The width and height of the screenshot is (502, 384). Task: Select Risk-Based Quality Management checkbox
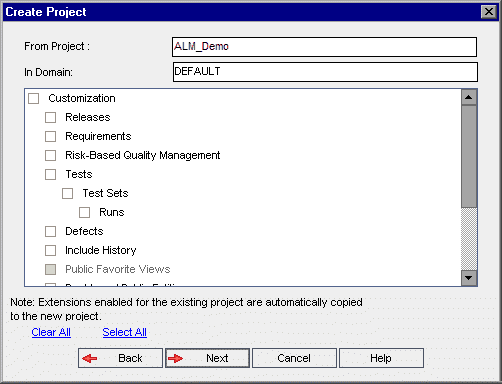(50, 156)
